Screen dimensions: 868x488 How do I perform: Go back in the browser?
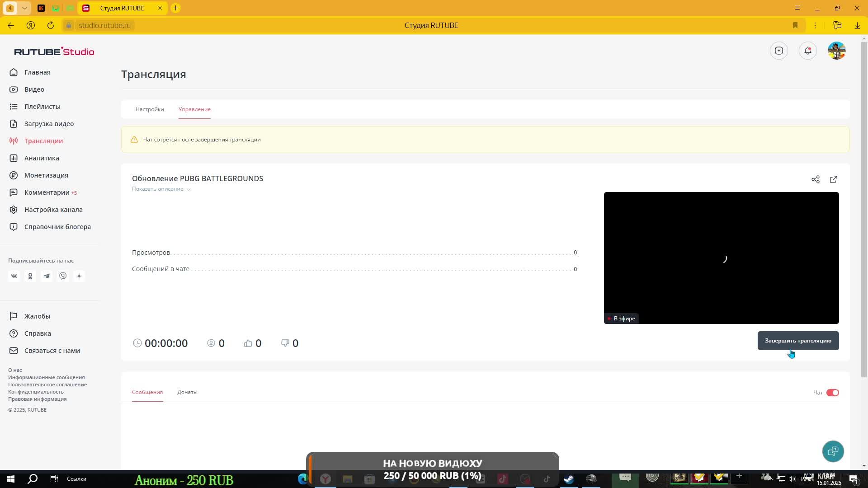coord(11,25)
